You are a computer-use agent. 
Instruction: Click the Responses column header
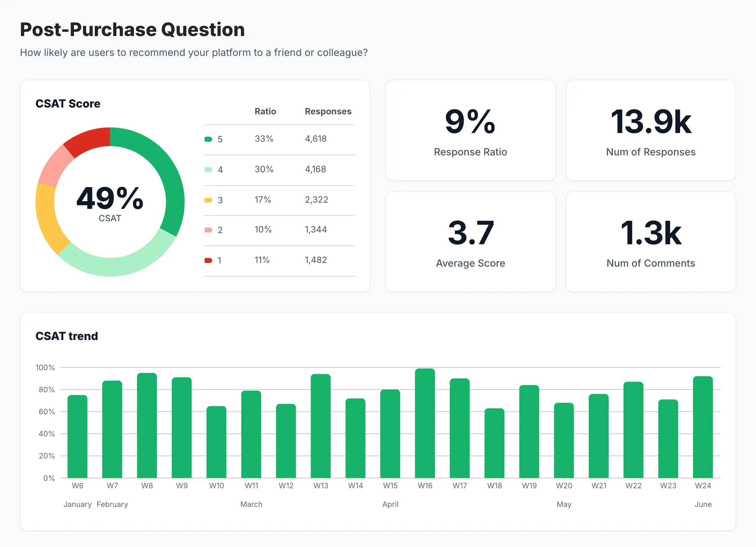pos(328,111)
